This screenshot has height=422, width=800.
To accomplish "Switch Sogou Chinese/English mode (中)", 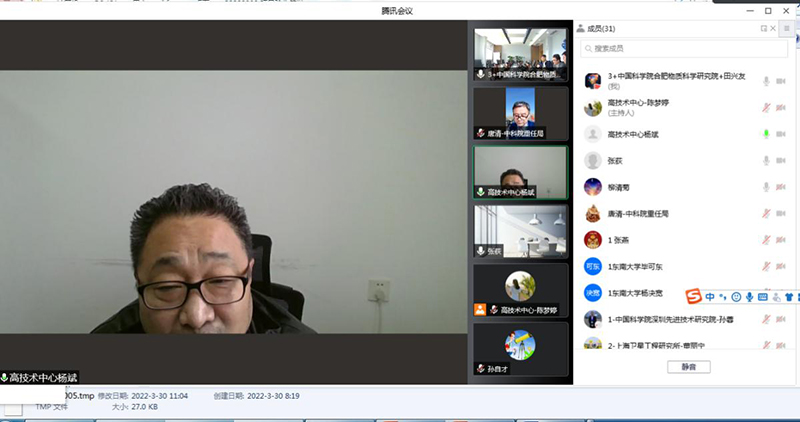I will 710,296.
